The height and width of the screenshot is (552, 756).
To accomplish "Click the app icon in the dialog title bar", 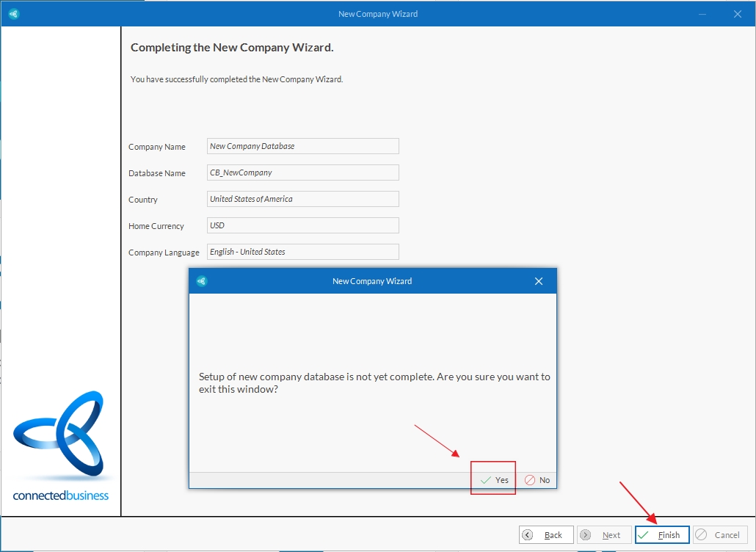I will pyautogui.click(x=202, y=281).
